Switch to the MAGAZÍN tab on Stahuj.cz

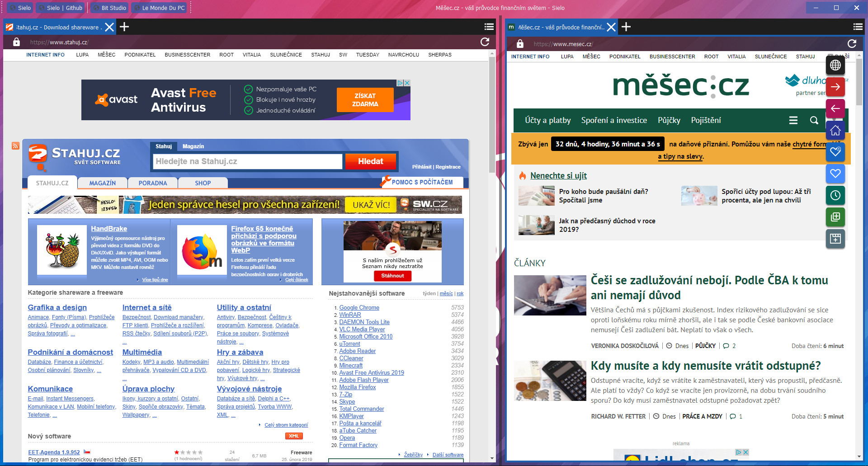pos(103,183)
